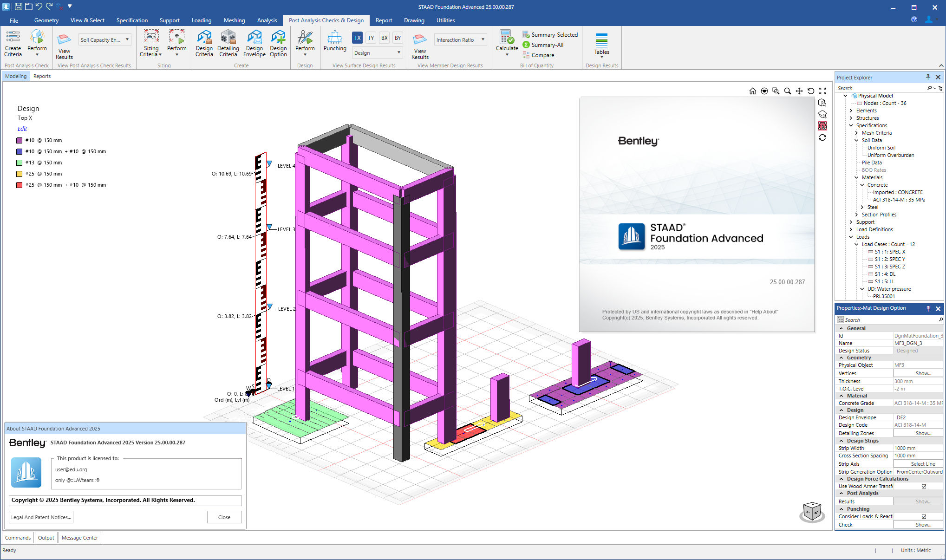
Task: Open the Meshing menu
Action: click(x=234, y=20)
